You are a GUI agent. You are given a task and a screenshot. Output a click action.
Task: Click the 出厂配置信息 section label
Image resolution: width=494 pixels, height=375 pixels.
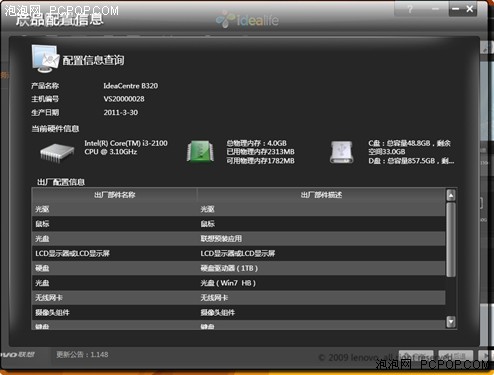[x=61, y=182]
